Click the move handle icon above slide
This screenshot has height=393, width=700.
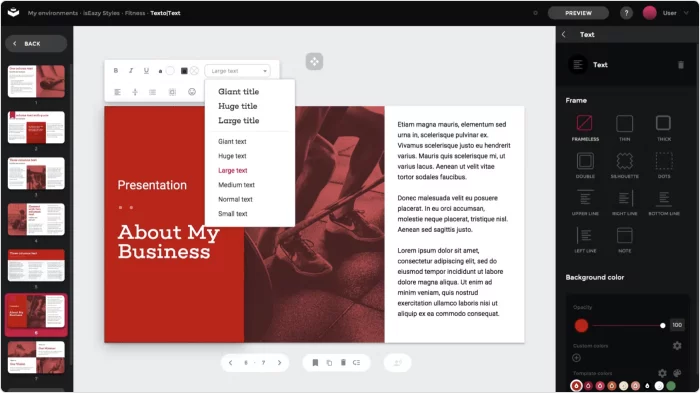click(x=314, y=62)
